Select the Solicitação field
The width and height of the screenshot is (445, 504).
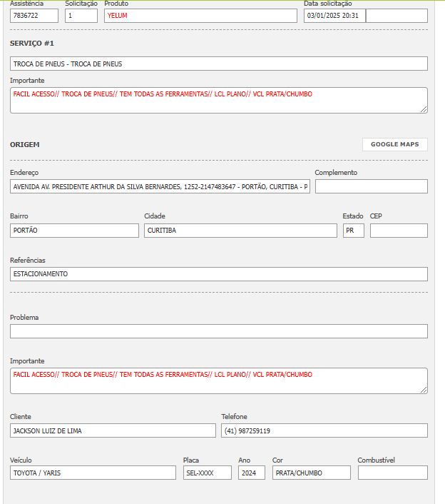click(x=81, y=16)
